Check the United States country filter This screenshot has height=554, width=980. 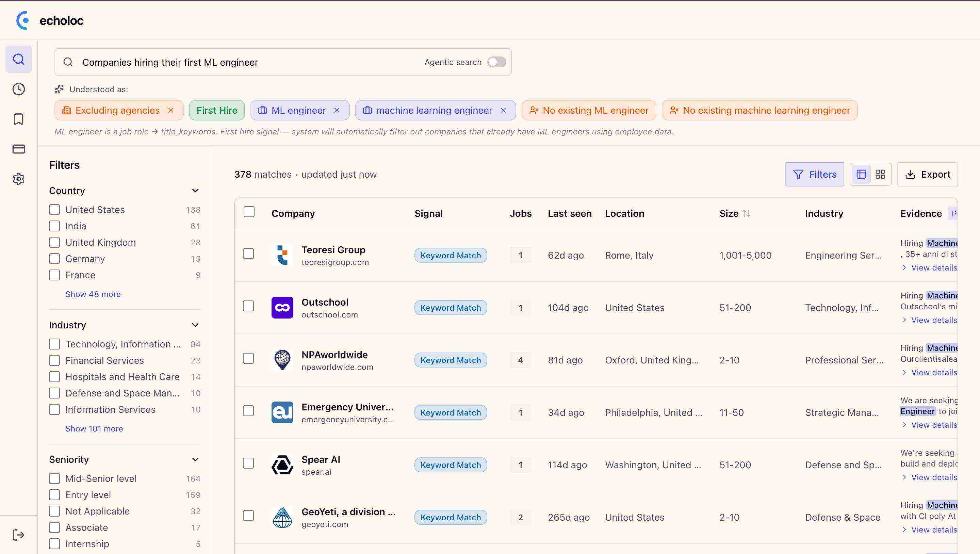[54, 209]
